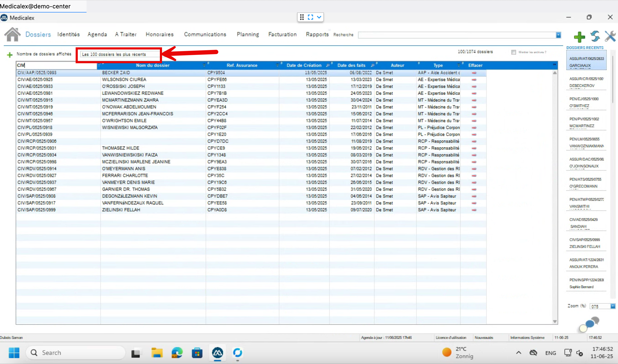Click the refresh arrows icon
Screen dimensions: 618x364
(595, 36)
